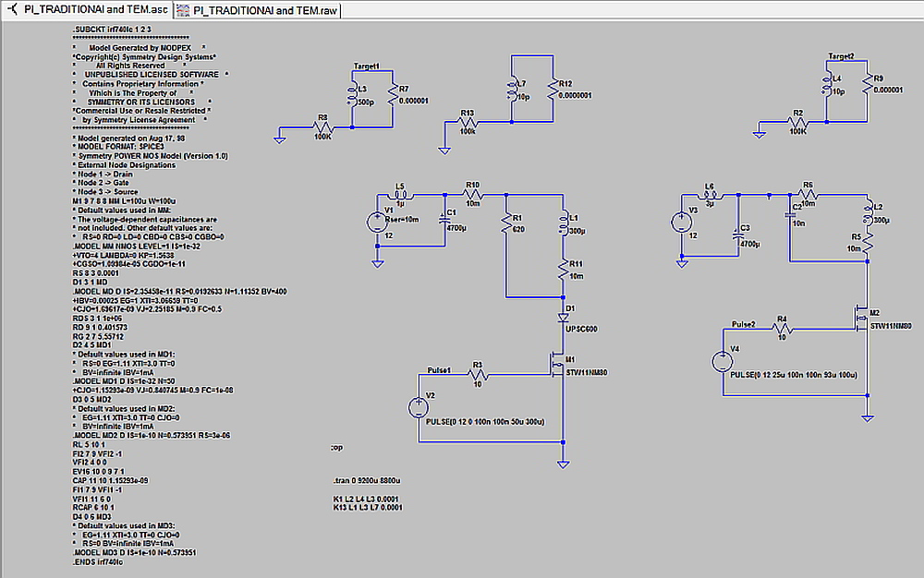The image size is (924, 578).
Task: Select the L3 inductor under Target1
Action: click(351, 92)
